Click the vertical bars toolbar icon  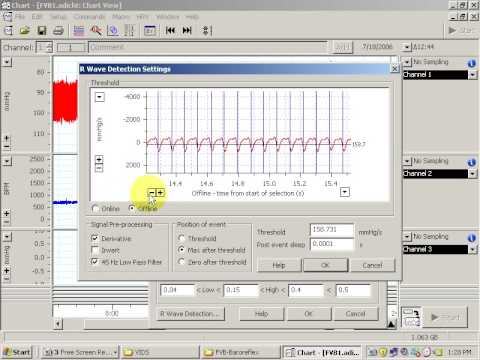129,31
